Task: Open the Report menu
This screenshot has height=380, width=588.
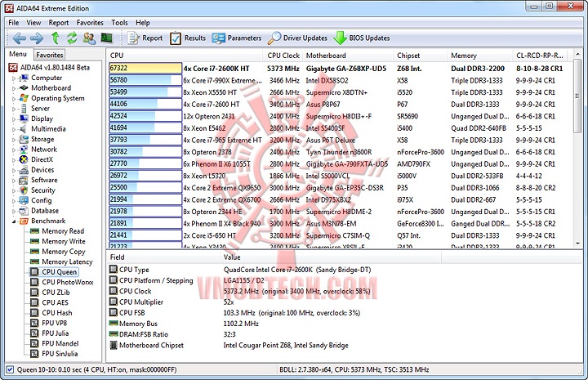Action: pos(59,23)
